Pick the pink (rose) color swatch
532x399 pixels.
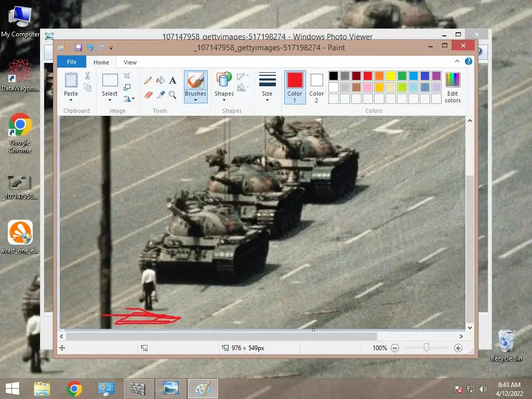pos(368,87)
